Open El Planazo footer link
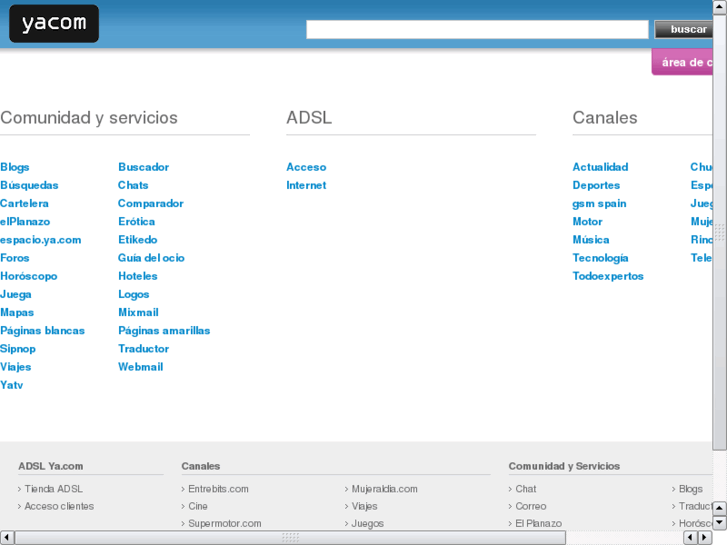The width and height of the screenshot is (727, 545). tap(539, 523)
